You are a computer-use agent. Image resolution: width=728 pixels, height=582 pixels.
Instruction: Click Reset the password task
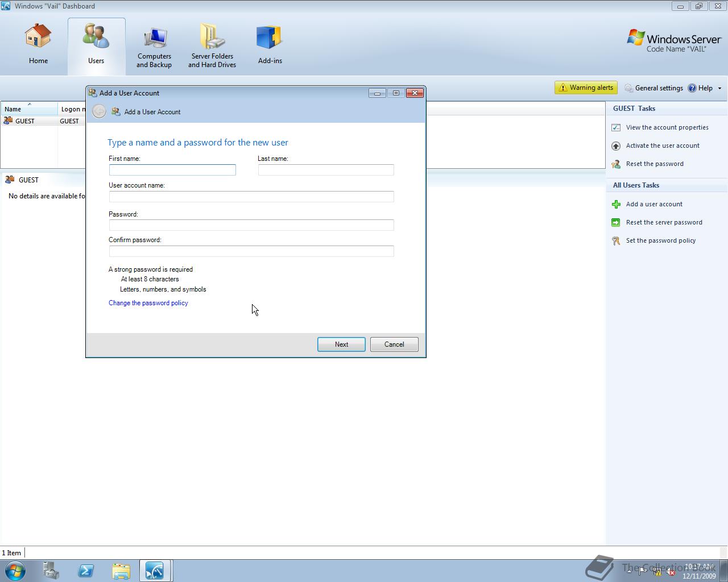(x=655, y=164)
